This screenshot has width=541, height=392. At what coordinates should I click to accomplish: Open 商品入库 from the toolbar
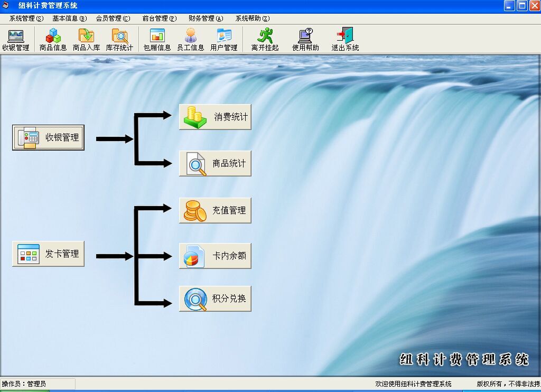[x=86, y=40]
